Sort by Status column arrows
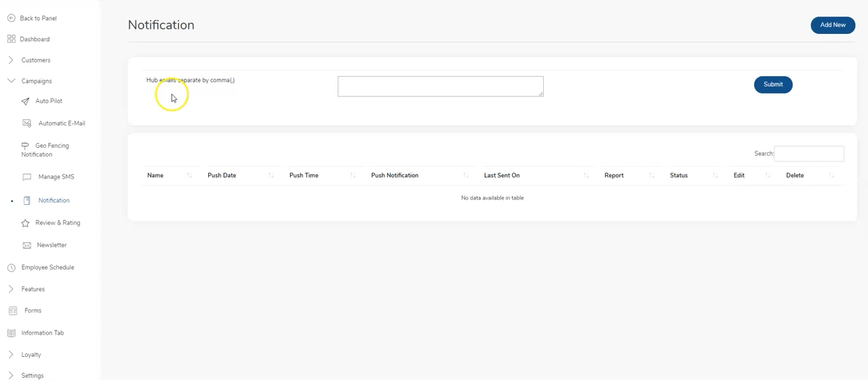Image resolution: width=868 pixels, height=380 pixels. tap(715, 176)
